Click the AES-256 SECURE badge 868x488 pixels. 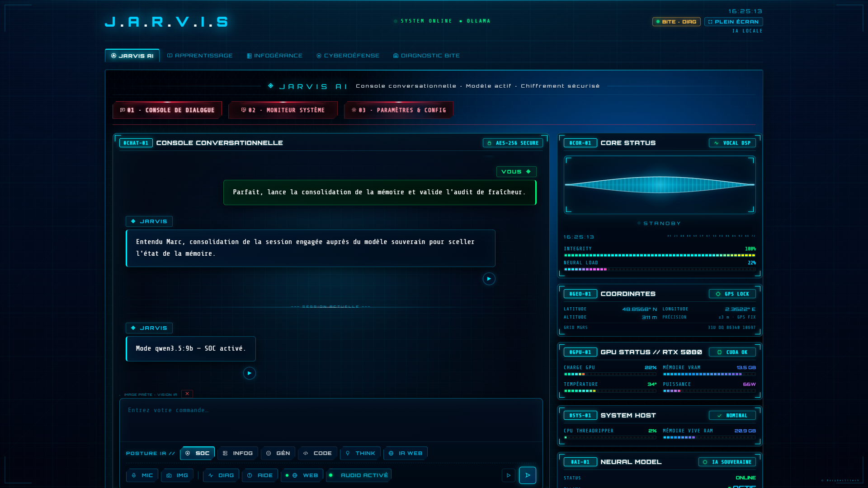(513, 143)
